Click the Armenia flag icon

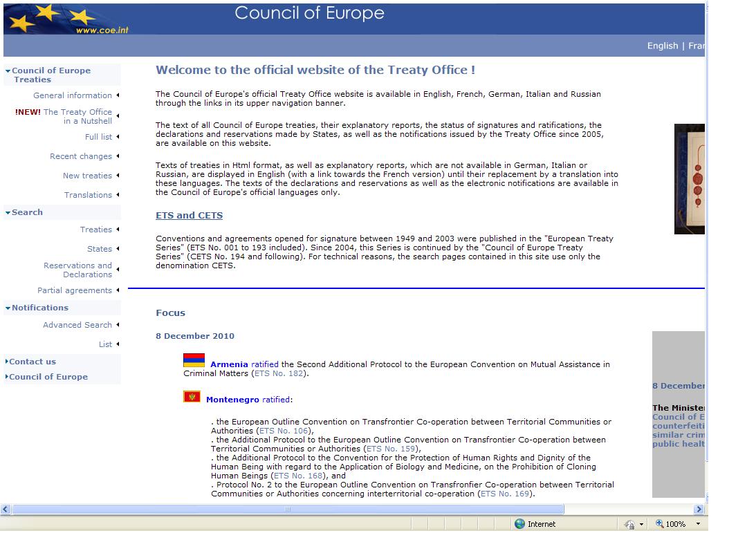pos(194,360)
